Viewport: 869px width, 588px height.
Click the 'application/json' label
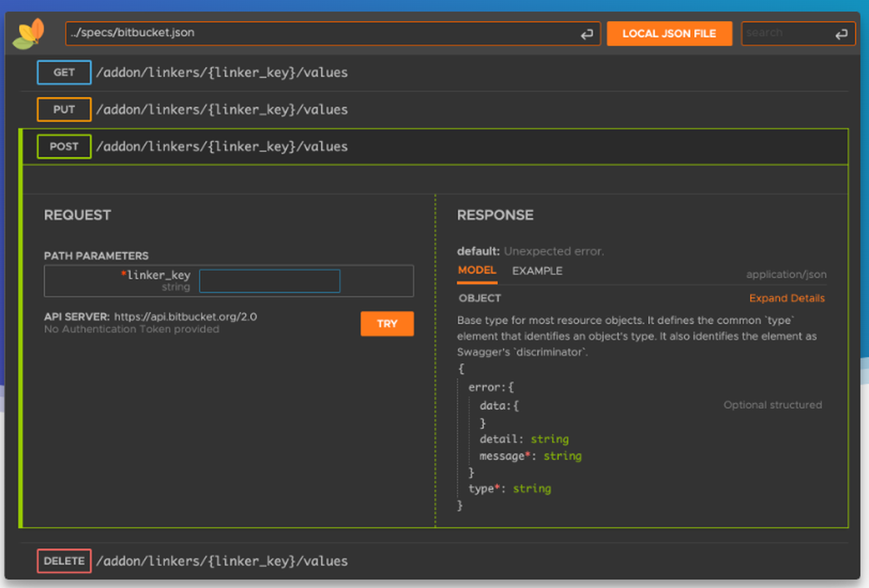click(786, 274)
